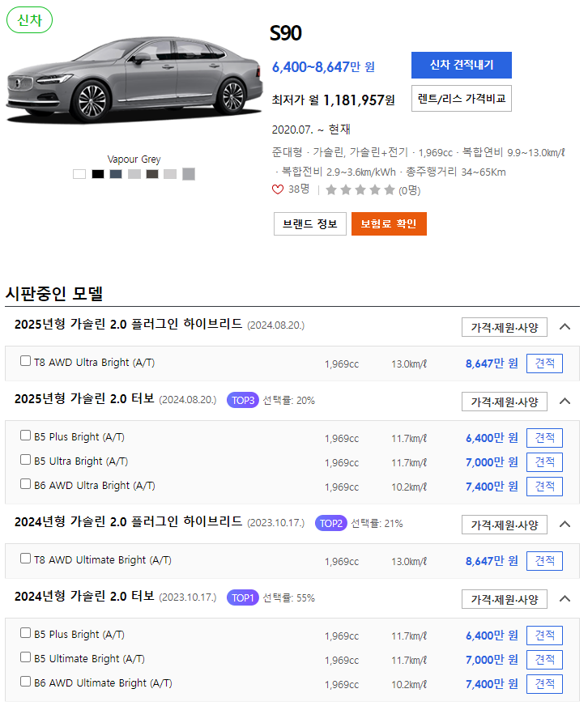Click the 시판중인 모델 heading
The height and width of the screenshot is (710, 588).
54,294
